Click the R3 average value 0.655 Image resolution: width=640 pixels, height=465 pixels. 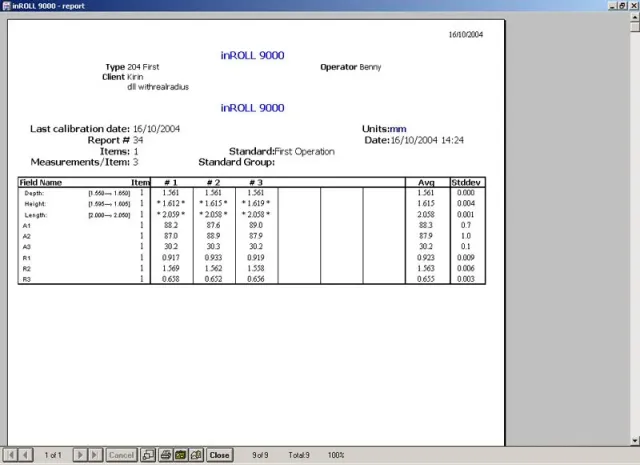[x=426, y=279]
